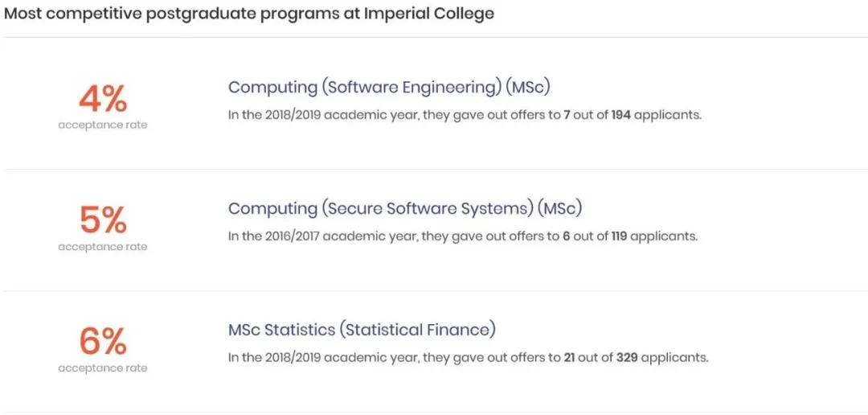The width and height of the screenshot is (868, 415).
Task: Click the words Imperial College in heading
Action: [429, 14]
